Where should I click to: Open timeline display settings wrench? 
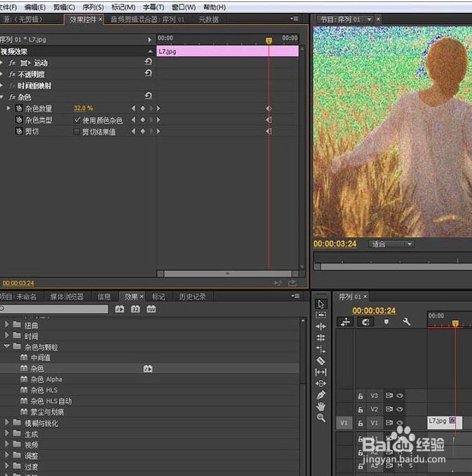[x=406, y=322]
